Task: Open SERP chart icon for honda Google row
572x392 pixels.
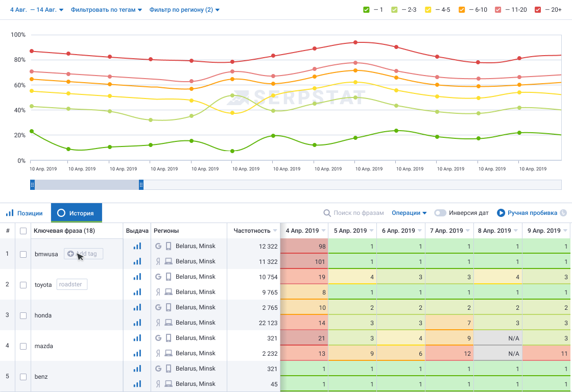Action: click(137, 307)
